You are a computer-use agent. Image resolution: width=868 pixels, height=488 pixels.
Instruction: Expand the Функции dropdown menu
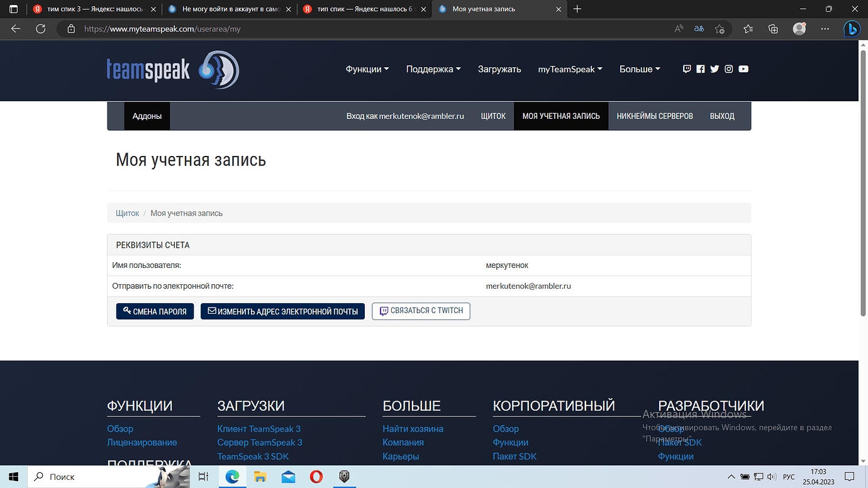tap(367, 69)
